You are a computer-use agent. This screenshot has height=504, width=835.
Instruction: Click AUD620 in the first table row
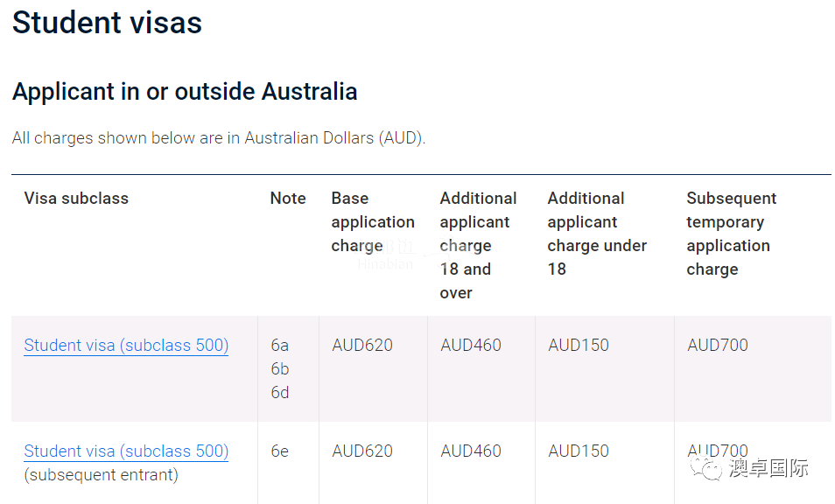pos(362,346)
